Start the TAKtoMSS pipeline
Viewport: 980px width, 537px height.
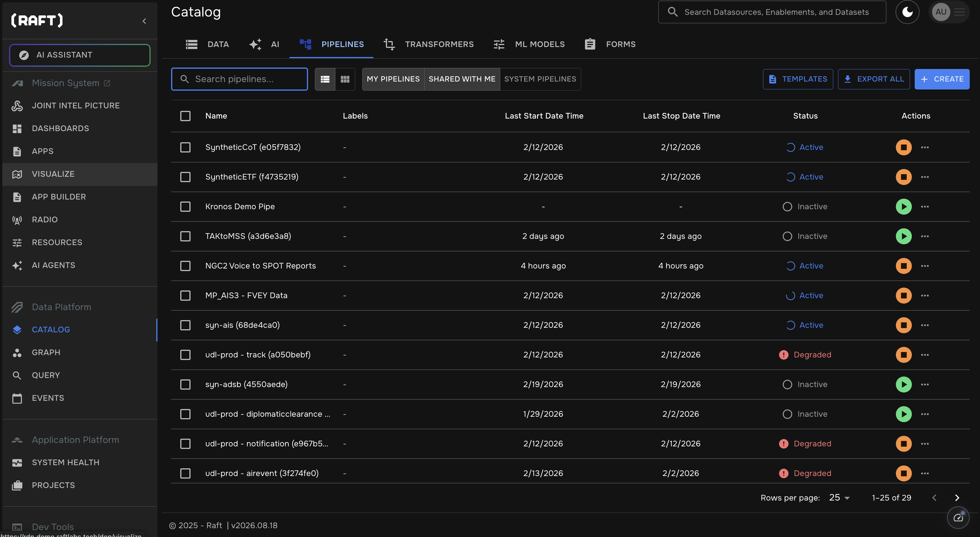(x=904, y=236)
